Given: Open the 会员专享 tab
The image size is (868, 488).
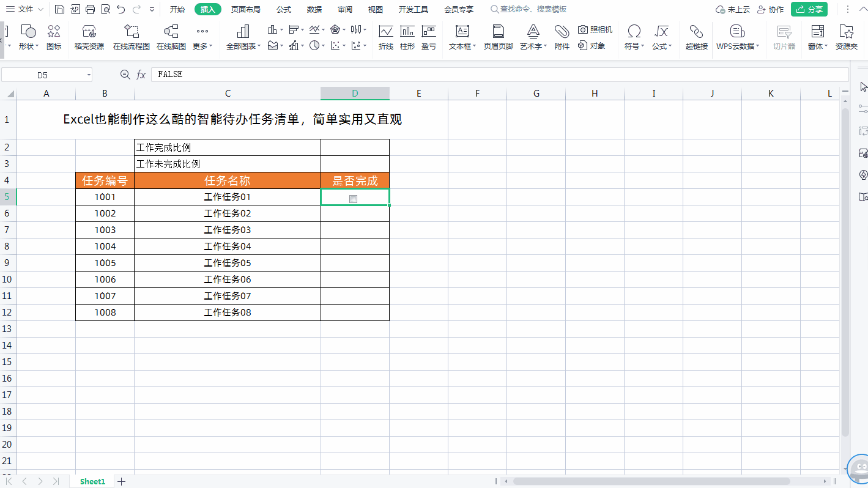Looking at the screenshot, I should (459, 9).
